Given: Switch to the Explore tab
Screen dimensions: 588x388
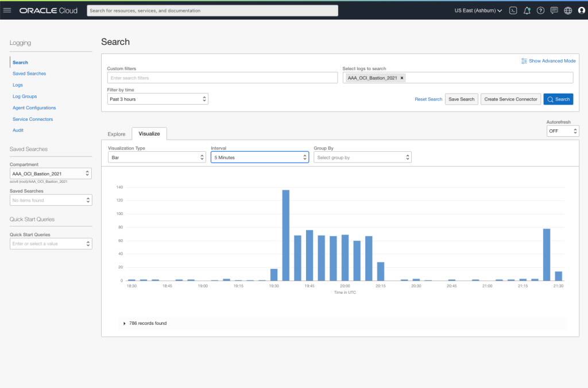Looking at the screenshot, I should coord(117,133).
